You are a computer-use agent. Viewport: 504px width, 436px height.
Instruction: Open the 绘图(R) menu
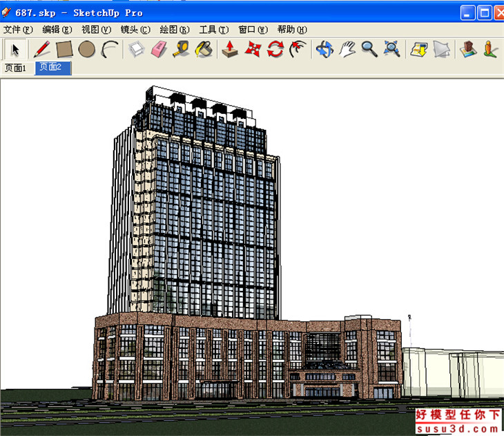click(x=175, y=30)
